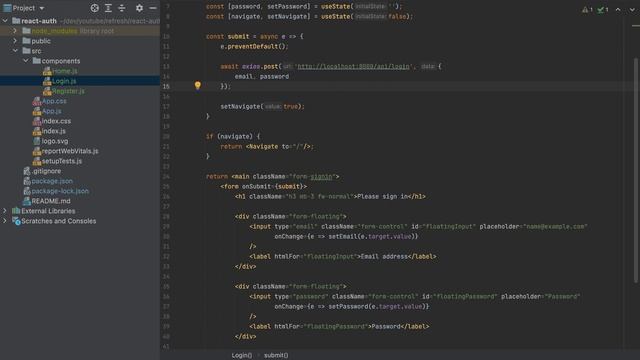Open README.md file
The width and height of the screenshot is (640, 360).
click(x=51, y=201)
